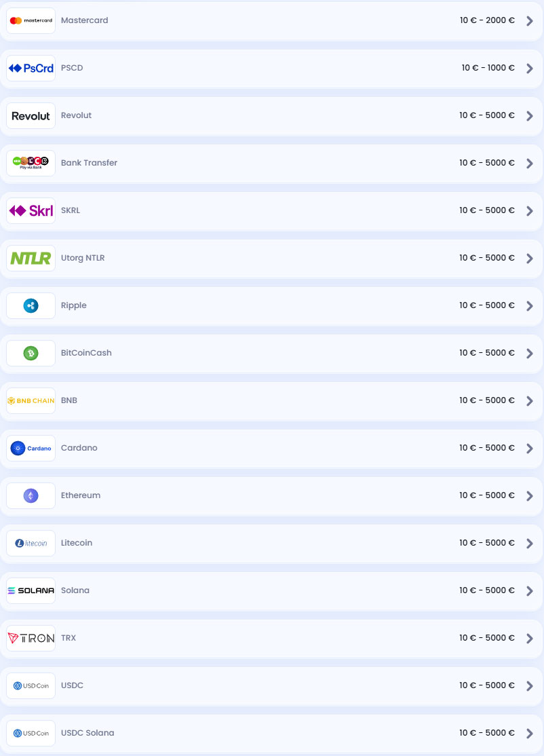This screenshot has height=756, width=544.
Task: Click the Cardano logo icon
Action: tap(31, 448)
